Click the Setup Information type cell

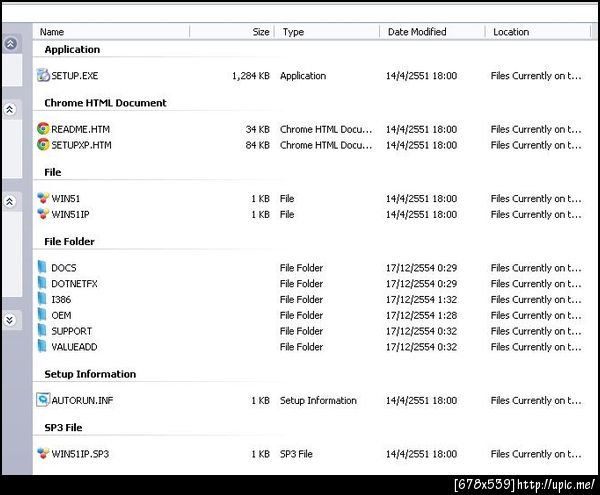point(318,401)
